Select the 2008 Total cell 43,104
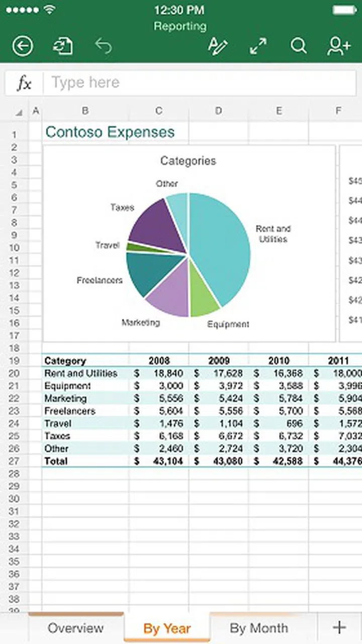 [x=159, y=461]
